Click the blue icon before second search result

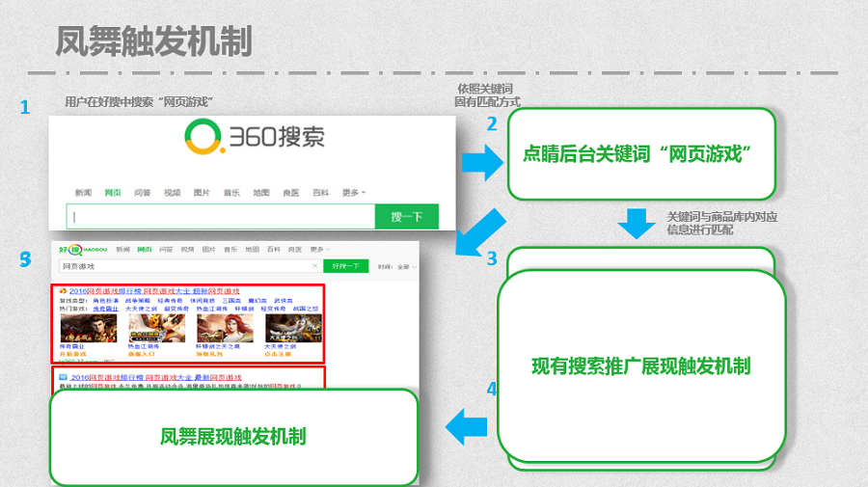coord(63,376)
